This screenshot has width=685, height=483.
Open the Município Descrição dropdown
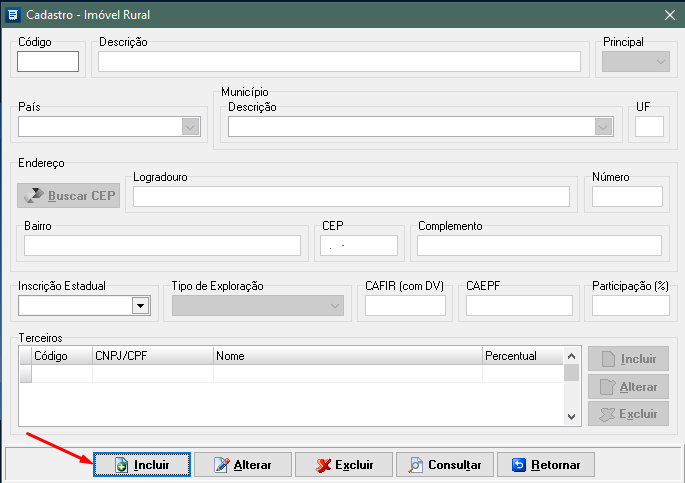603,127
